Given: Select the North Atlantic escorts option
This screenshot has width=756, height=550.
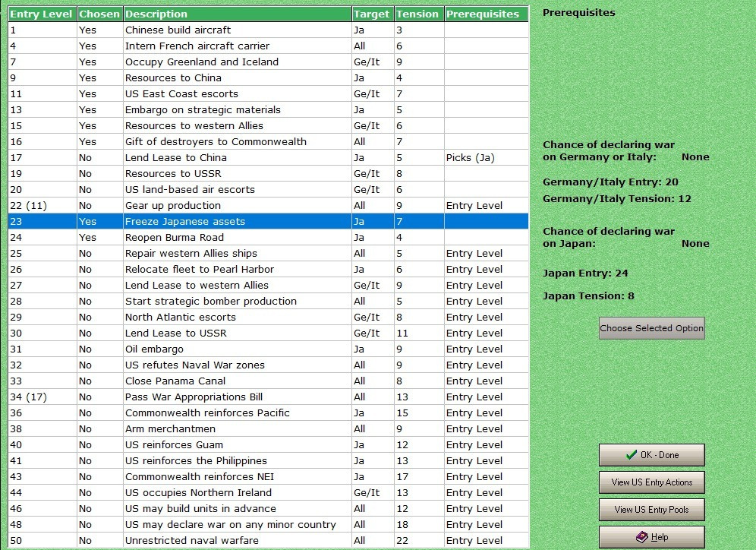Looking at the screenshot, I should (268, 317).
